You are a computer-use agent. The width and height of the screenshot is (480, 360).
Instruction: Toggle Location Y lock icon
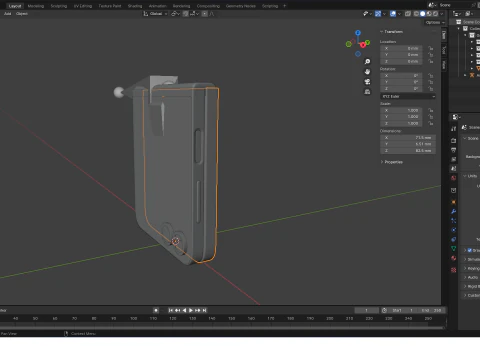coord(430,55)
